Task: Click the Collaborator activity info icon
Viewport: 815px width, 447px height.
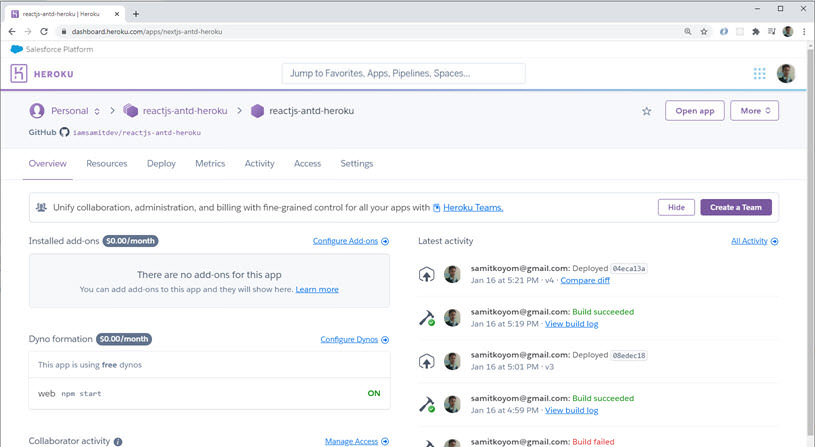Action: tap(118, 441)
